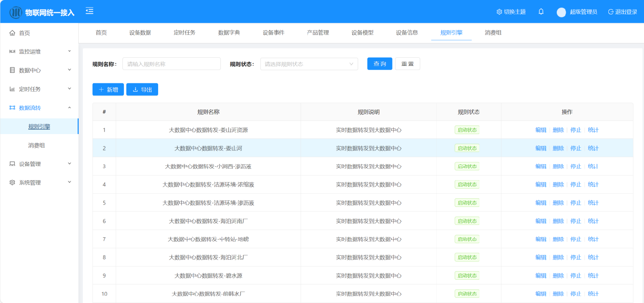Click 停止 link for rule row 3
Image resolution: width=644 pixels, height=303 pixels.
pyautogui.click(x=575, y=166)
